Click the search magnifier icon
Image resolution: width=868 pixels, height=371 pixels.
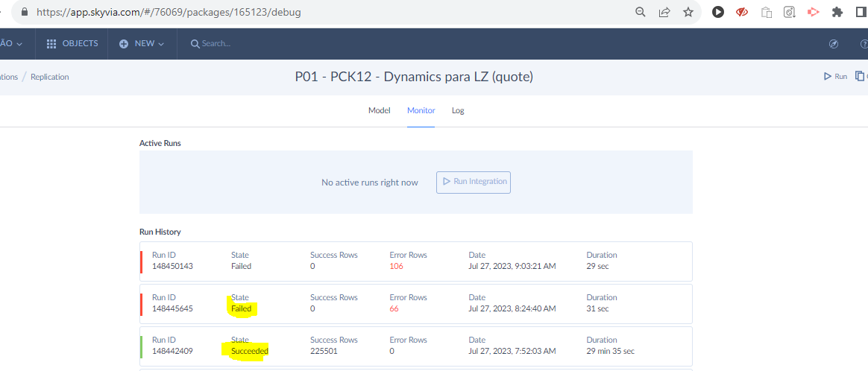(x=195, y=44)
